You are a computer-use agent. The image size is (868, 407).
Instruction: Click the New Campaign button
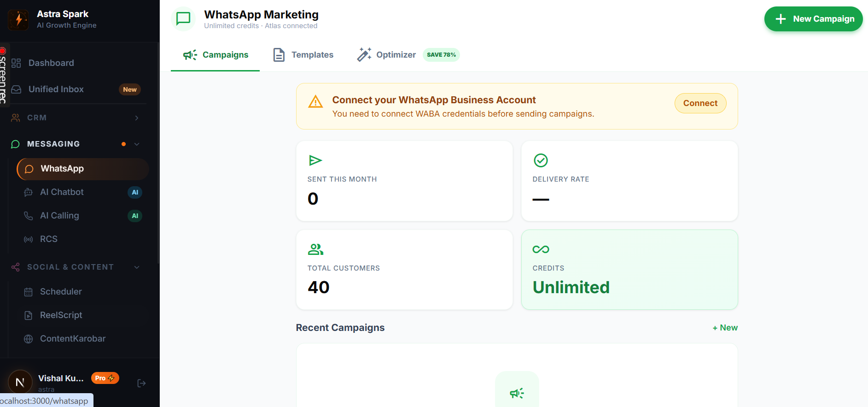813,19
